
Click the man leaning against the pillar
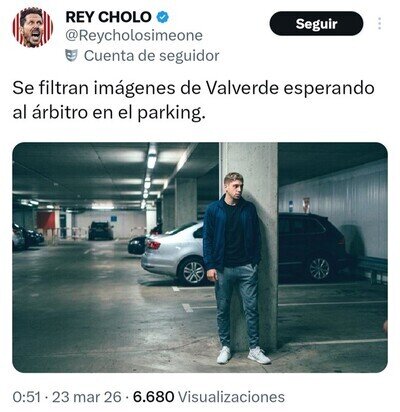(233, 267)
